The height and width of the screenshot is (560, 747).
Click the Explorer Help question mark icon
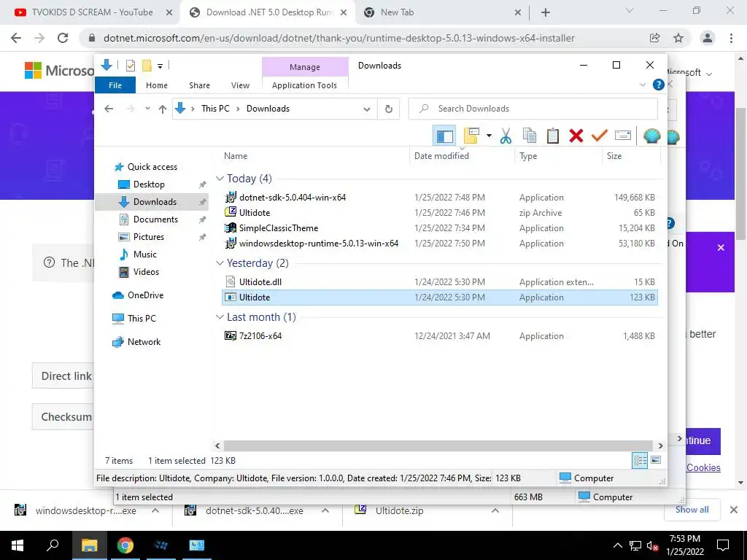[x=659, y=85]
